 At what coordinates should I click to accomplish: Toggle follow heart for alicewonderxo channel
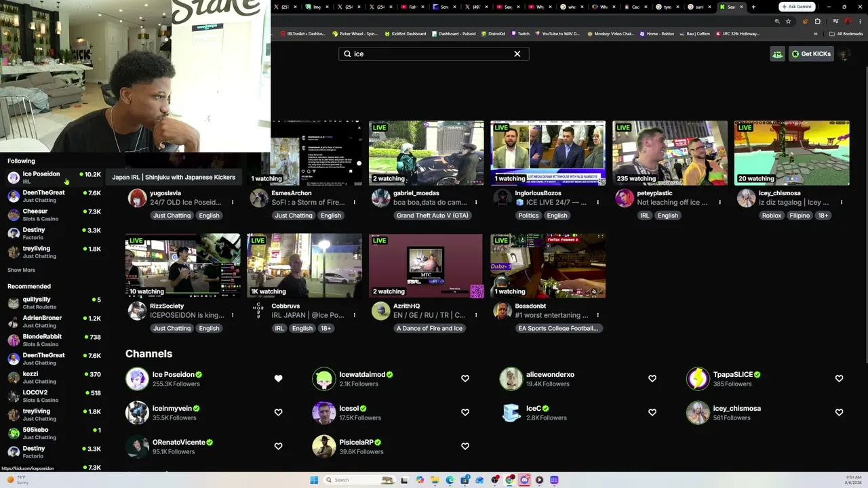(652, 378)
